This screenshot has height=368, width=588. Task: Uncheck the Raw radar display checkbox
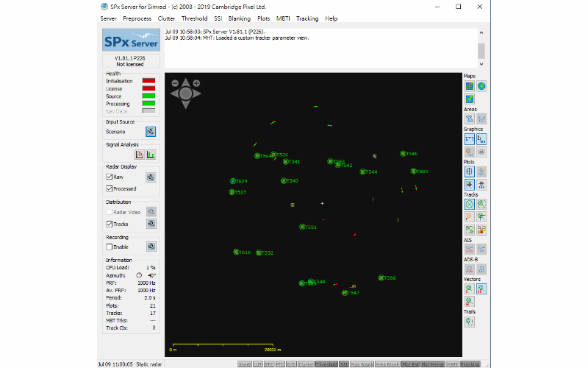[109, 177]
